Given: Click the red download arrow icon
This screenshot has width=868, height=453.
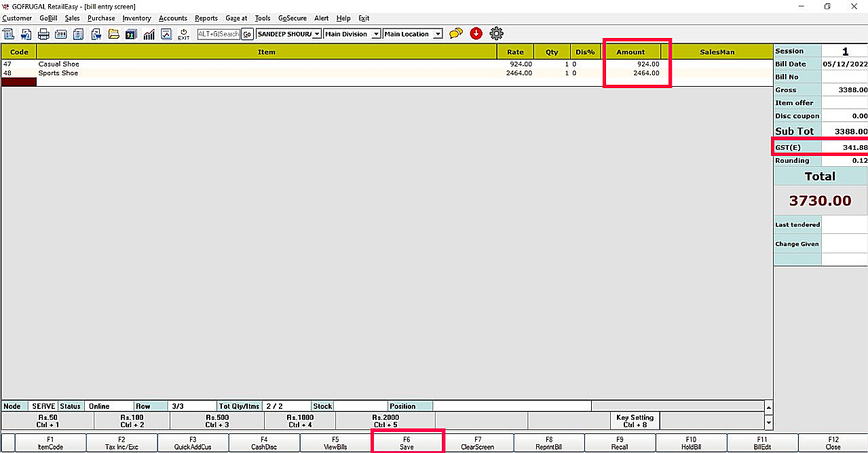Looking at the screenshot, I should point(476,33).
